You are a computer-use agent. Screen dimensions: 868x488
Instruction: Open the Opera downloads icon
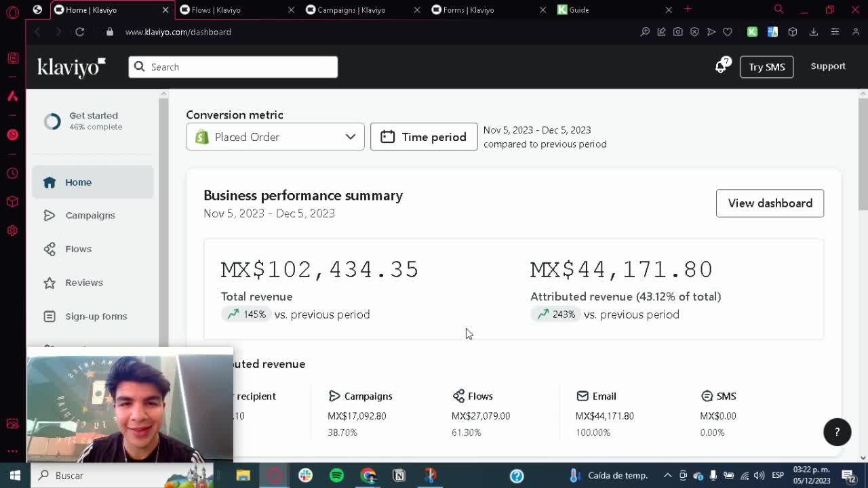[x=814, y=32]
